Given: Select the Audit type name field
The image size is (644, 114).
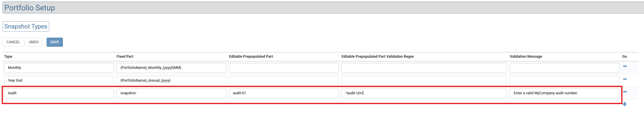Looking at the screenshot, I should [59, 93].
